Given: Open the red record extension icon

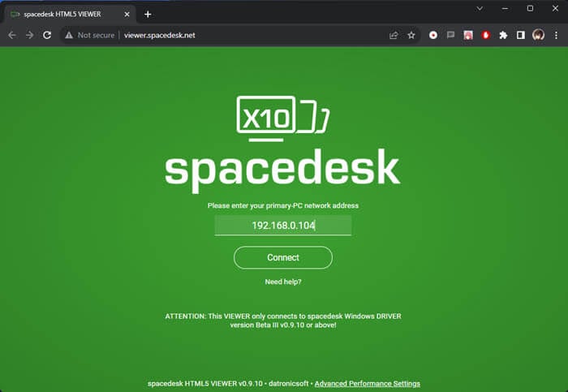Looking at the screenshot, I should pos(433,35).
